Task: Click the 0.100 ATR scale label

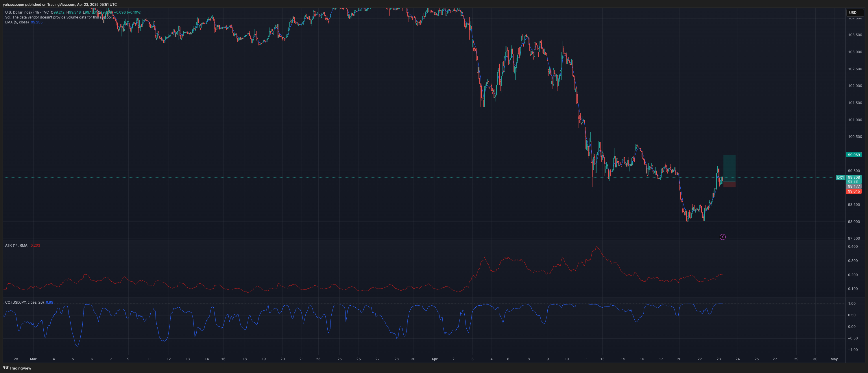Action: 853,289
